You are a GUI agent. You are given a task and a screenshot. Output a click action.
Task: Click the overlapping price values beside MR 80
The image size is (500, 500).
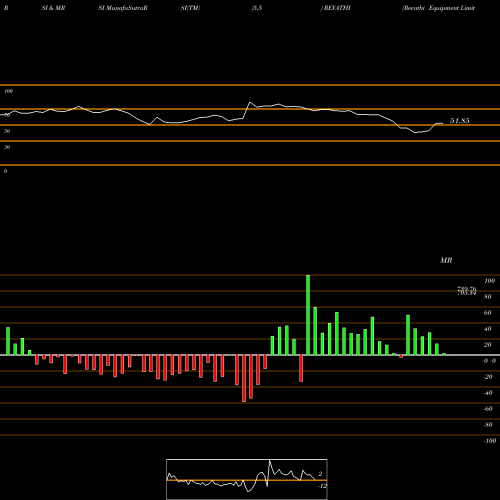(467, 291)
